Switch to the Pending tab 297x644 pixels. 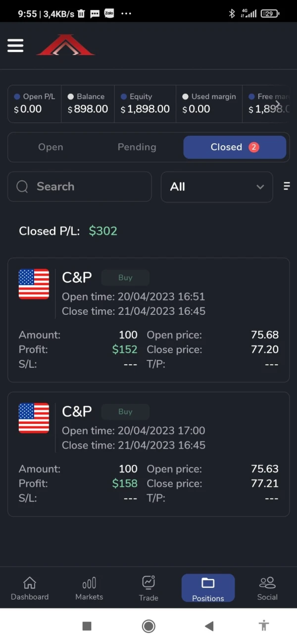pyautogui.click(x=137, y=147)
